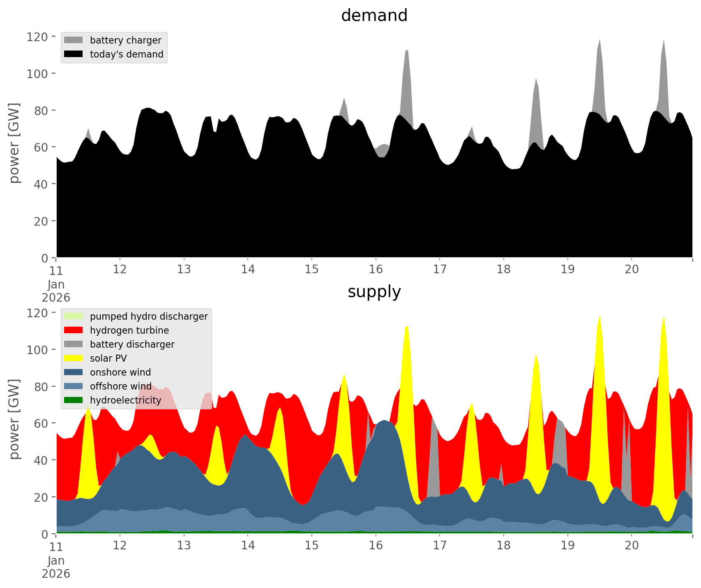The width and height of the screenshot is (701, 588).
Task: Click the black today's demand legend swatch
Action: pos(74,54)
